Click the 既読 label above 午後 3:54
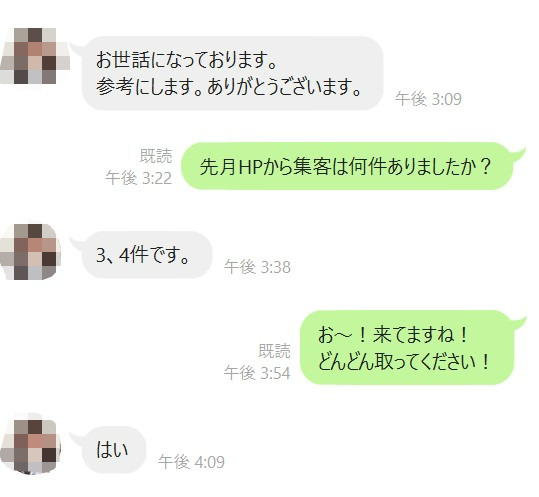The width and height of the screenshot is (539, 497). (274, 351)
